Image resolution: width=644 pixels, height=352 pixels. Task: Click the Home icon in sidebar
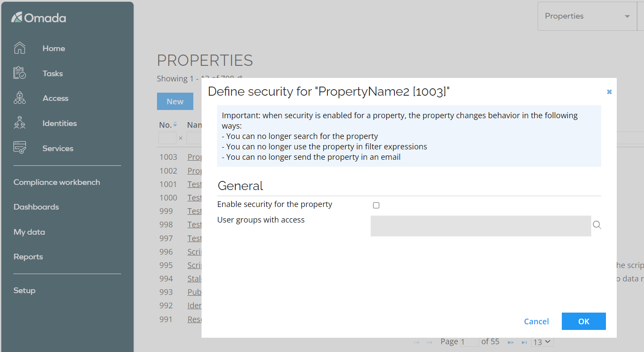tap(19, 48)
